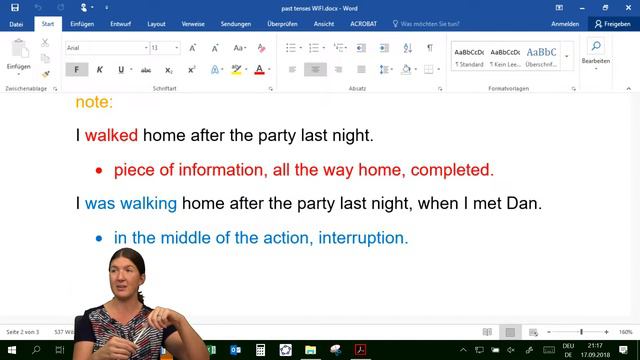
Task: Open paragraph shading bucket
Action: 406,70
